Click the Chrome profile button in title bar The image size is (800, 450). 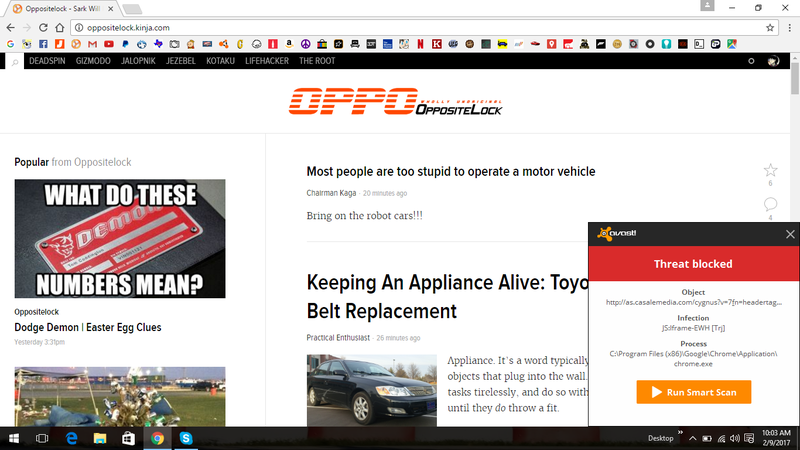coord(707,6)
